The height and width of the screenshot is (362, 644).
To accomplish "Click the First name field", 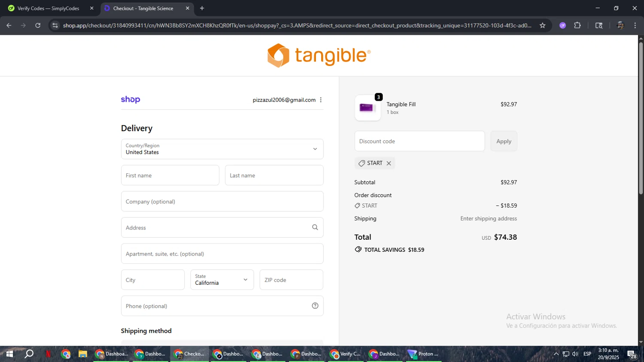I will (x=170, y=175).
